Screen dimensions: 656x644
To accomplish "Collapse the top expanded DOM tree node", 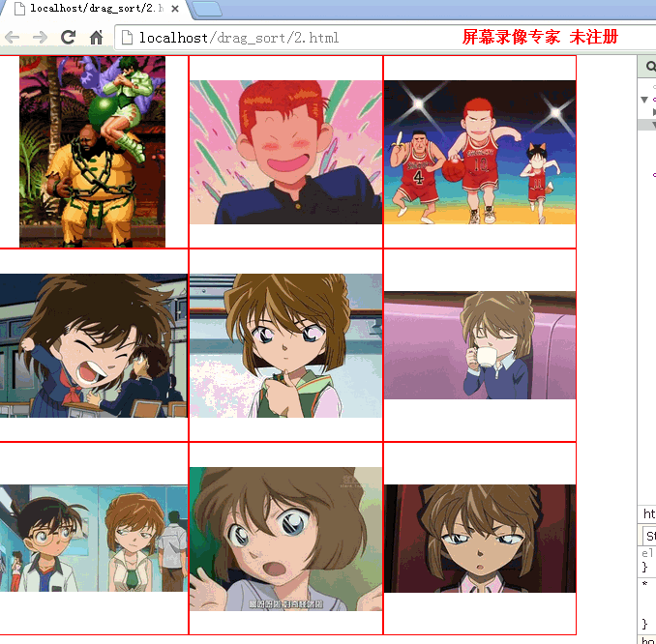I will (x=645, y=100).
